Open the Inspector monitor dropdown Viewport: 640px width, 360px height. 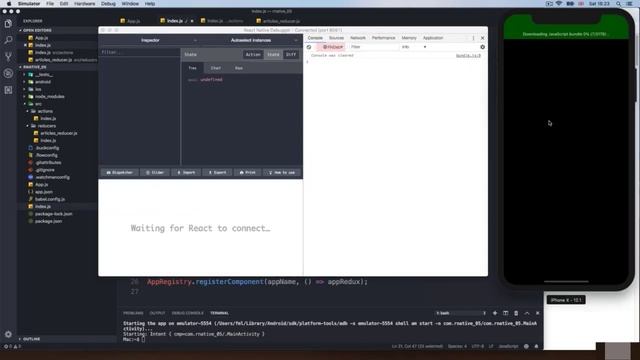150,40
